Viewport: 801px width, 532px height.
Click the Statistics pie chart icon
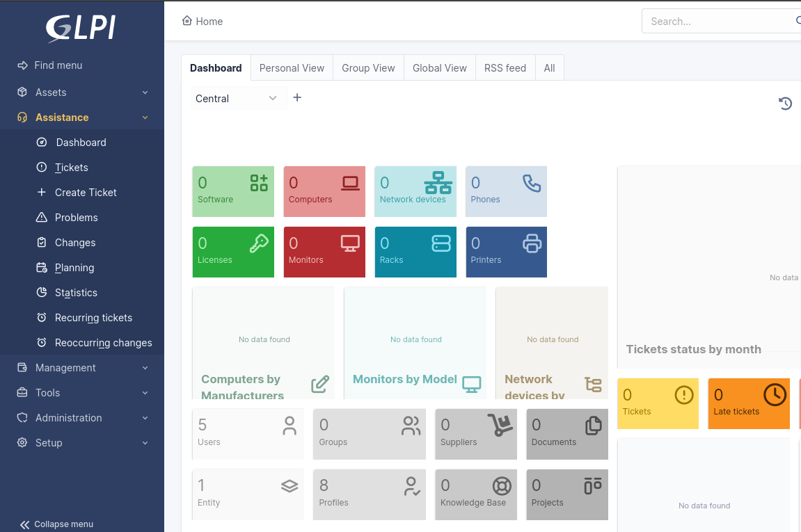coord(42,292)
